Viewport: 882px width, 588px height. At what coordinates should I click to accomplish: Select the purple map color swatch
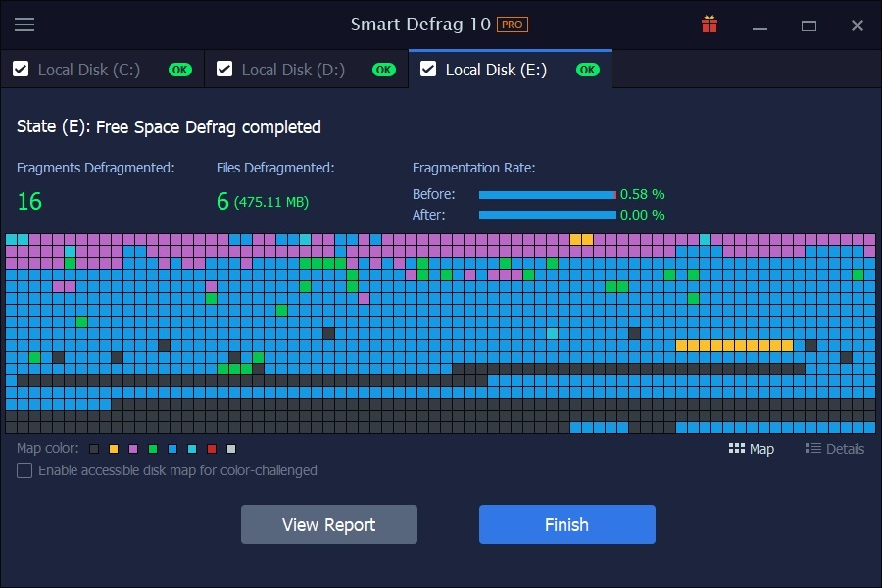coord(133,449)
